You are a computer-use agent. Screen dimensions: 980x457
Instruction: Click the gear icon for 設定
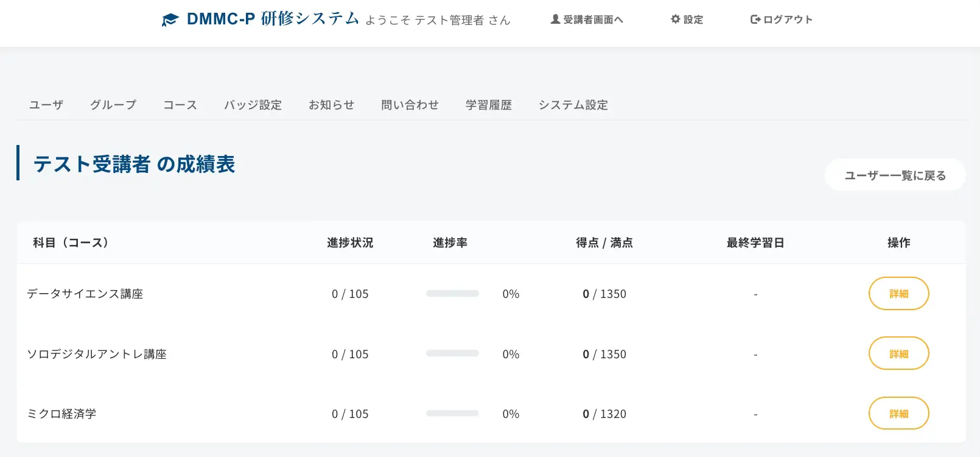[x=675, y=19]
